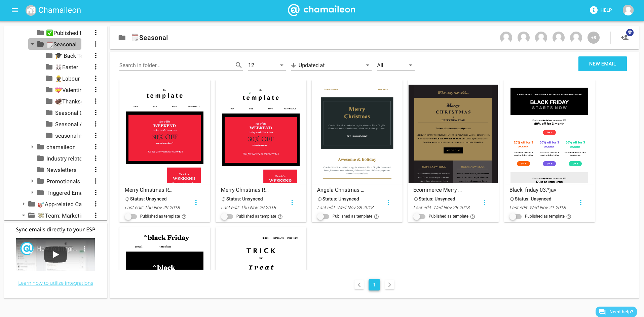The width and height of the screenshot is (644, 317).
Task: Expand the Promotionals folder in sidebar
Action: coord(32,181)
